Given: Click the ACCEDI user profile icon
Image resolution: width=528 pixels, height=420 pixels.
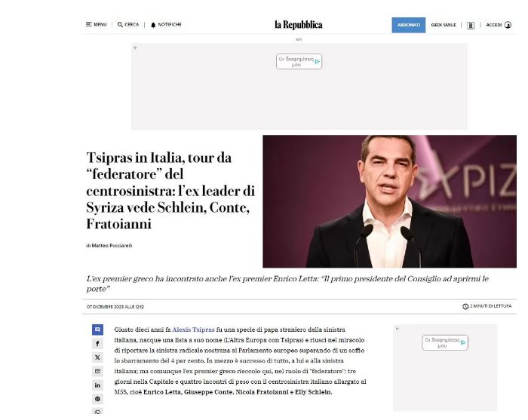Looking at the screenshot, I should pos(508,25).
